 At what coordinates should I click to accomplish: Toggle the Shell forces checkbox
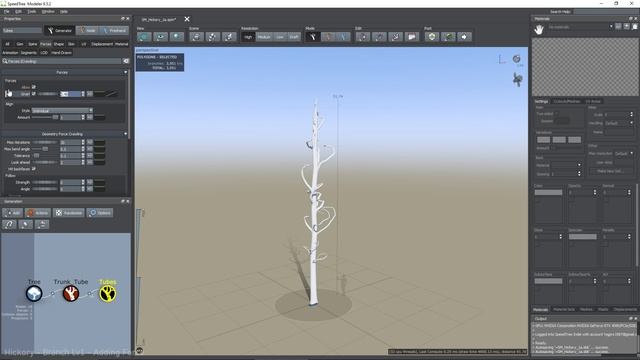point(34,94)
